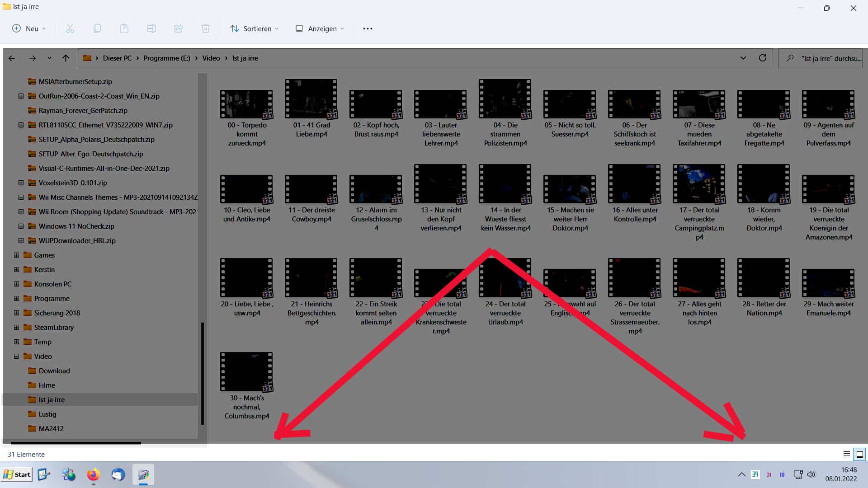
Task: Expand address bar history chevron
Action: [x=743, y=58]
